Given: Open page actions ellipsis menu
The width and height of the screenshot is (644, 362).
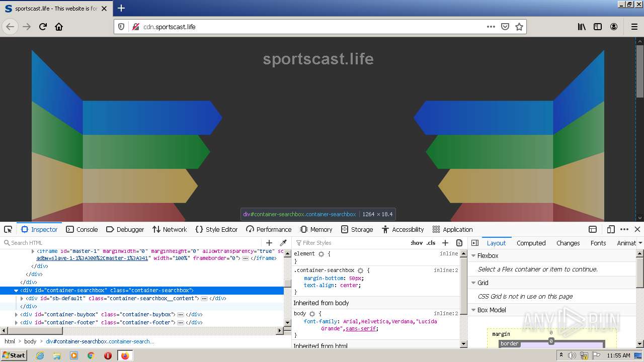Looking at the screenshot, I should [491, 27].
